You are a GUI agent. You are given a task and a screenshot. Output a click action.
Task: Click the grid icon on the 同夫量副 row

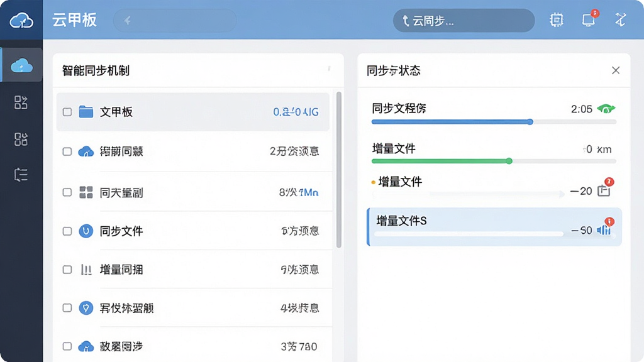(86, 192)
